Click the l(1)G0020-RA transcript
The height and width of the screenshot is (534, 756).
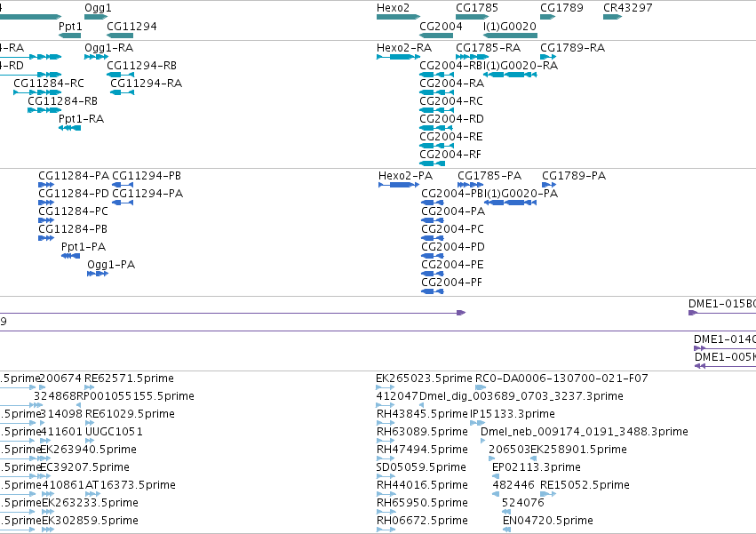(x=510, y=75)
